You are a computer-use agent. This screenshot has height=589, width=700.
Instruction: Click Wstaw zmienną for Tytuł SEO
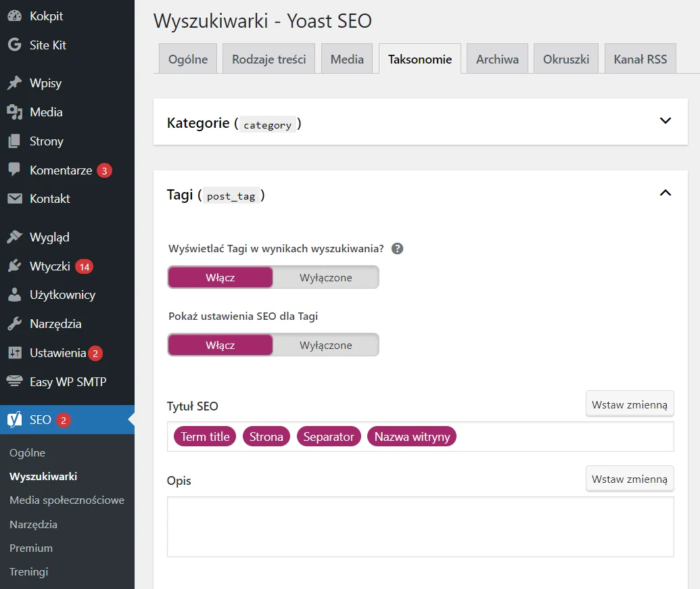pos(629,403)
